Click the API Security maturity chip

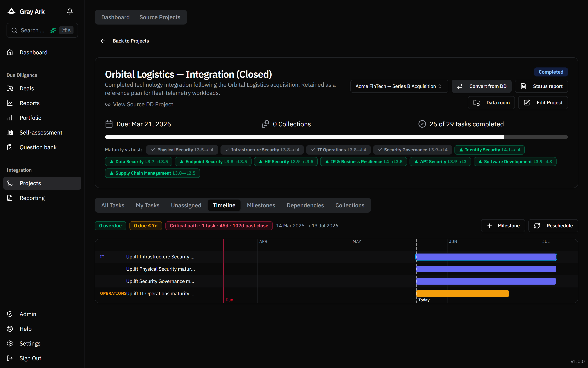(440, 162)
